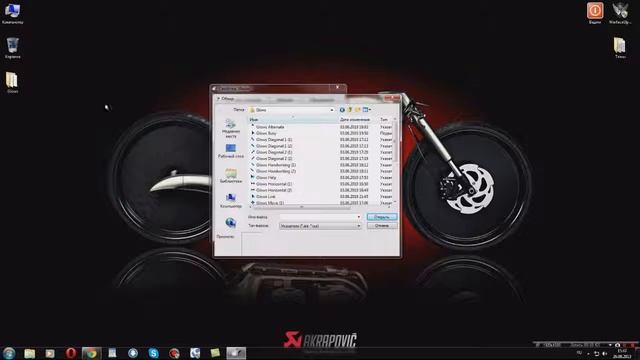Expand the Имя файла dropdown arrow
Image resolution: width=640 pixels, height=360 pixels.
(359, 217)
